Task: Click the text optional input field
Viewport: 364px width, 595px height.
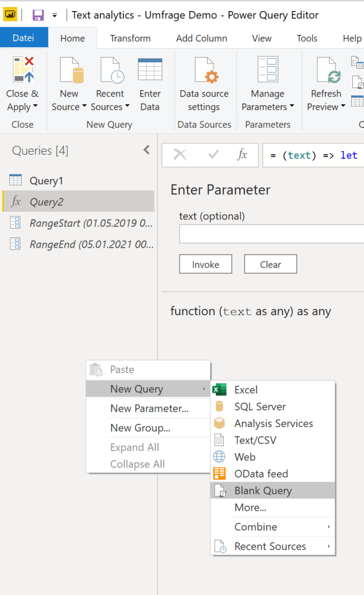Action: [271, 234]
